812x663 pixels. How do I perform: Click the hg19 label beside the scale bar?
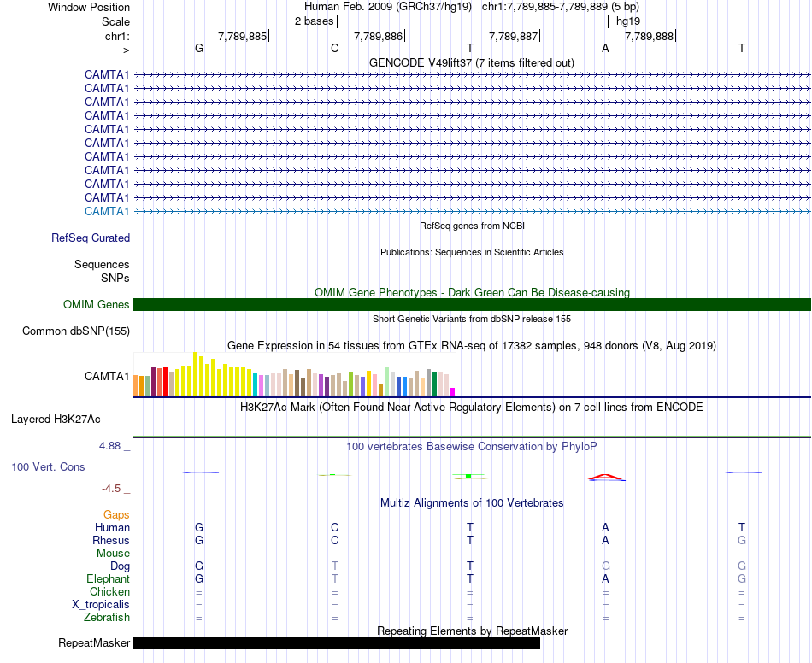(x=628, y=21)
